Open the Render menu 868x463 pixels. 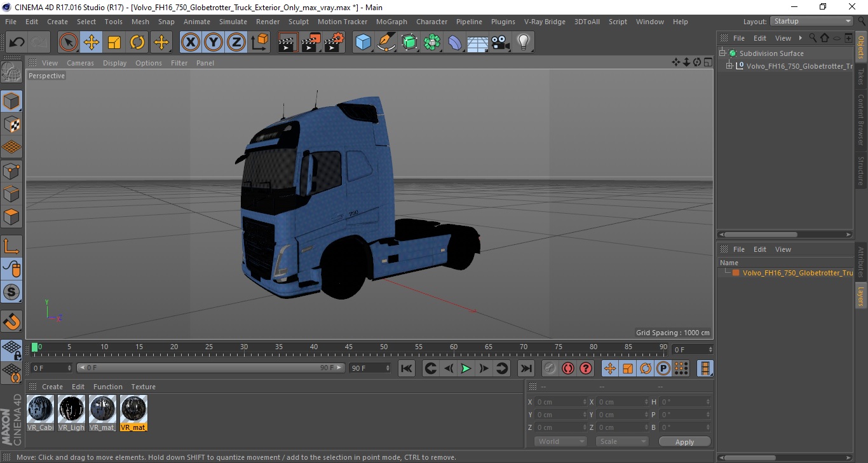click(268, 22)
